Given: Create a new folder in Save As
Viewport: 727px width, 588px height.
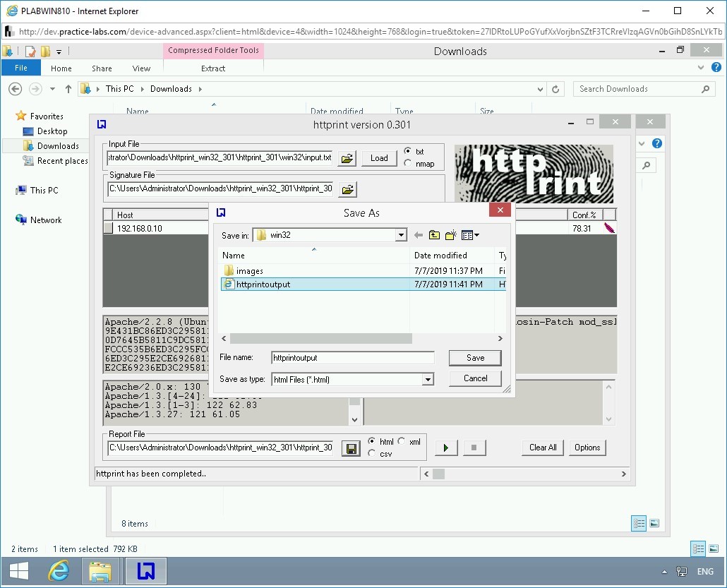Looking at the screenshot, I should click(x=450, y=235).
